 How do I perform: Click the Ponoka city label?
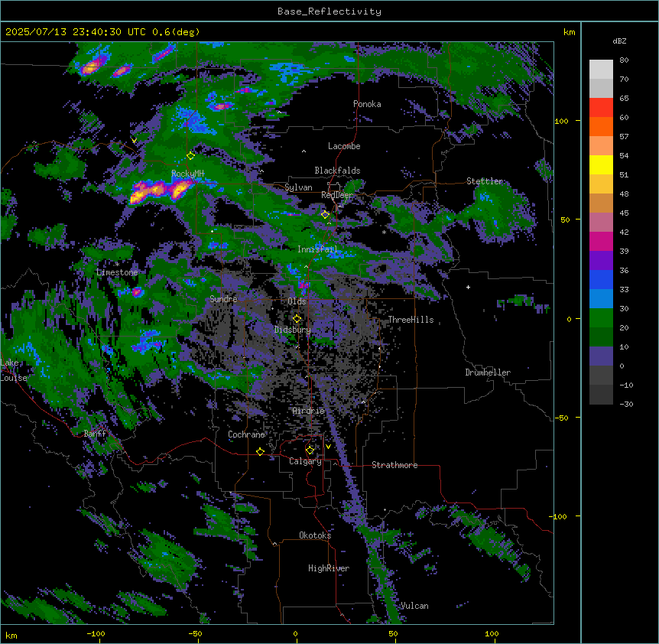[367, 104]
